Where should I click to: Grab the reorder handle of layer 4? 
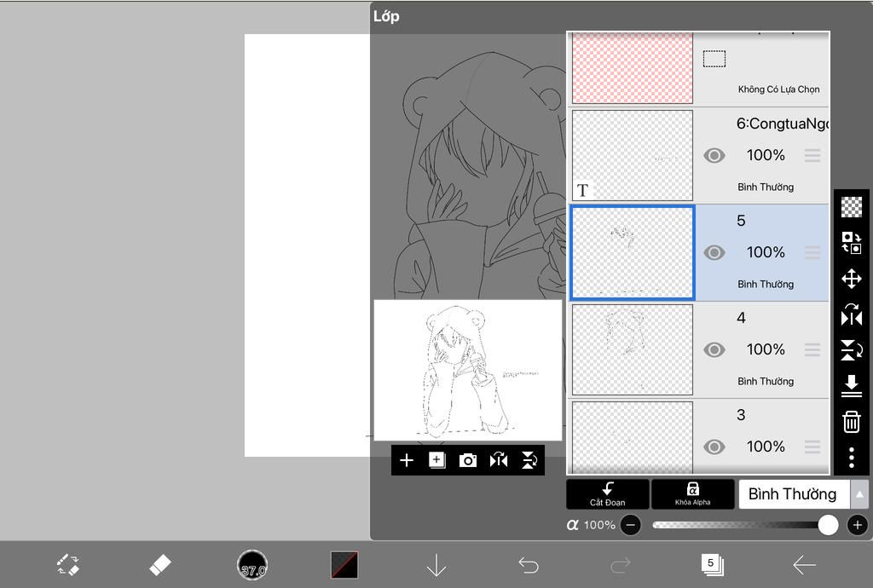click(x=812, y=350)
